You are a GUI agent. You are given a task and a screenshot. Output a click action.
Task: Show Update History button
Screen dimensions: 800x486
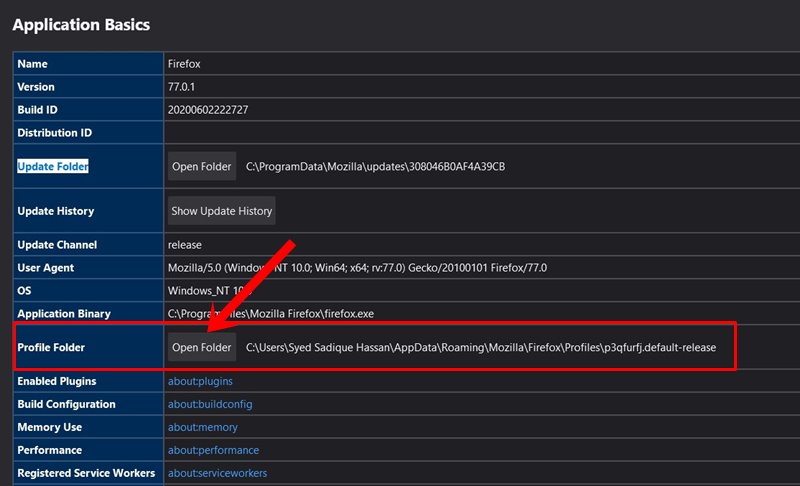point(221,211)
